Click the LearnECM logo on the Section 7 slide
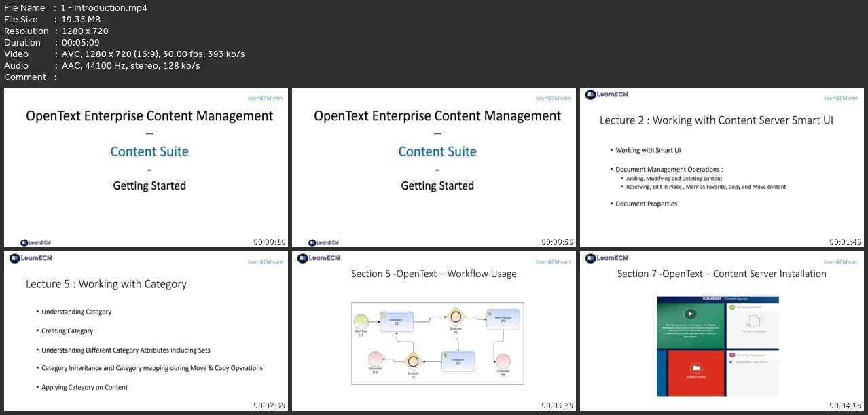The height and width of the screenshot is (415, 868). pyautogui.click(x=607, y=258)
